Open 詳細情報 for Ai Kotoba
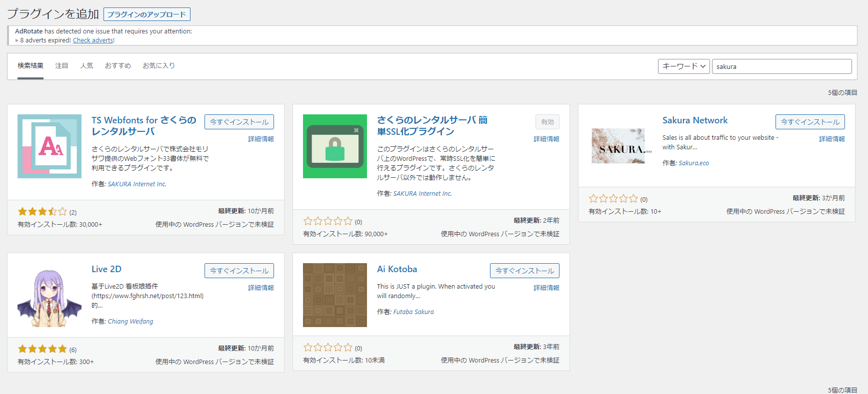Screen dimensions: 868x394 [546, 288]
